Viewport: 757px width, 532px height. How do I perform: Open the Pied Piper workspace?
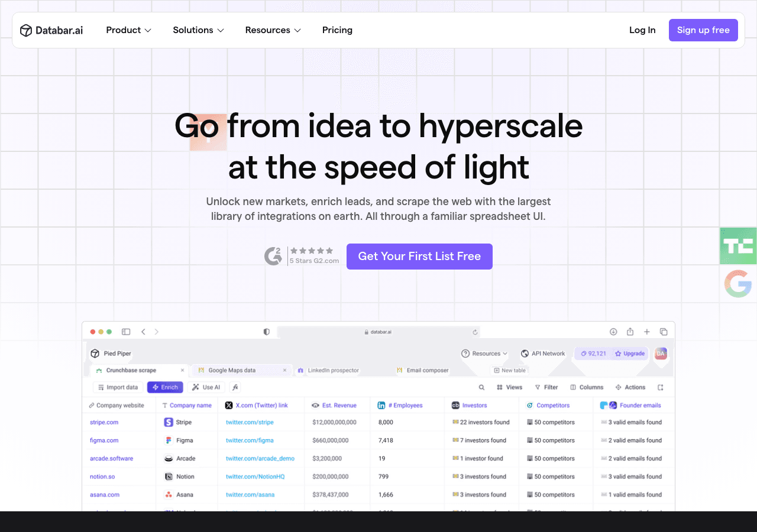(111, 353)
